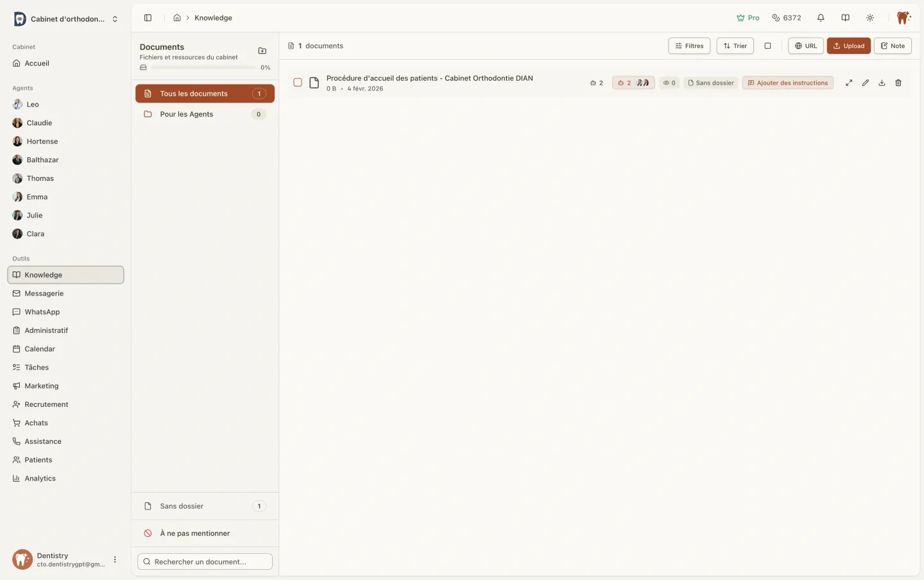Click the new folder icon in Documents
This screenshot has width=924, height=580.
pos(262,51)
